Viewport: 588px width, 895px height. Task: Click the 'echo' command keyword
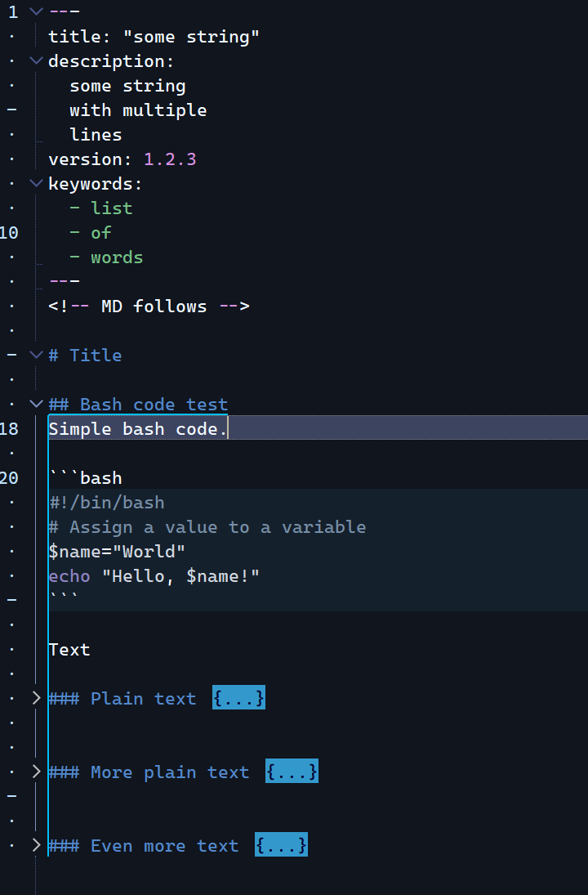(x=69, y=576)
